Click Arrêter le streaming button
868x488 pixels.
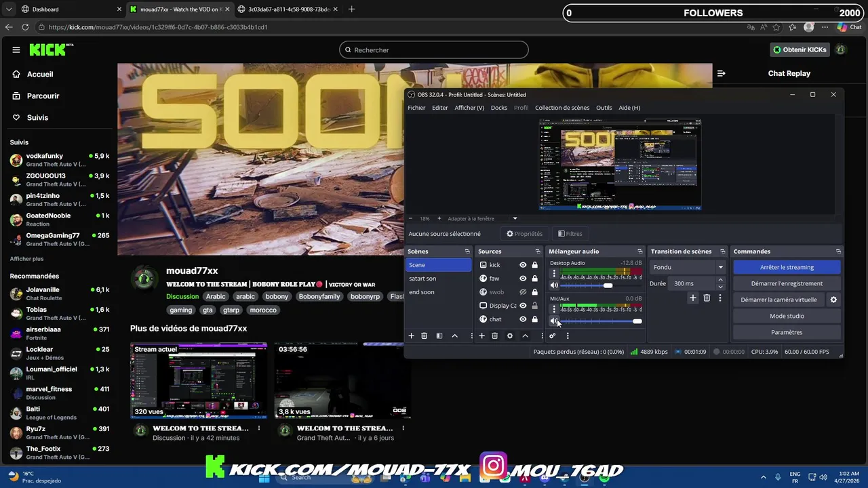(787, 267)
